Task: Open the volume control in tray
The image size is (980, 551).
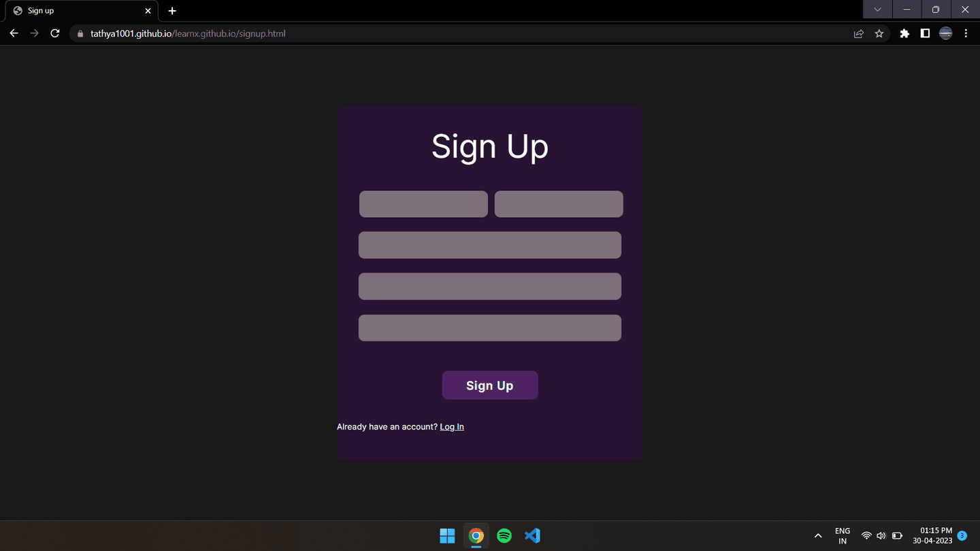Action: tap(881, 536)
